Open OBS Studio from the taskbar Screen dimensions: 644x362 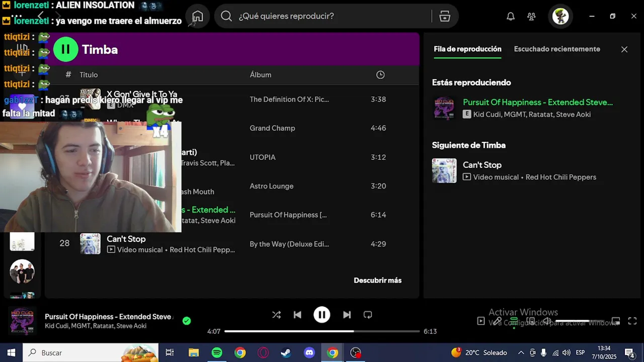point(356,353)
